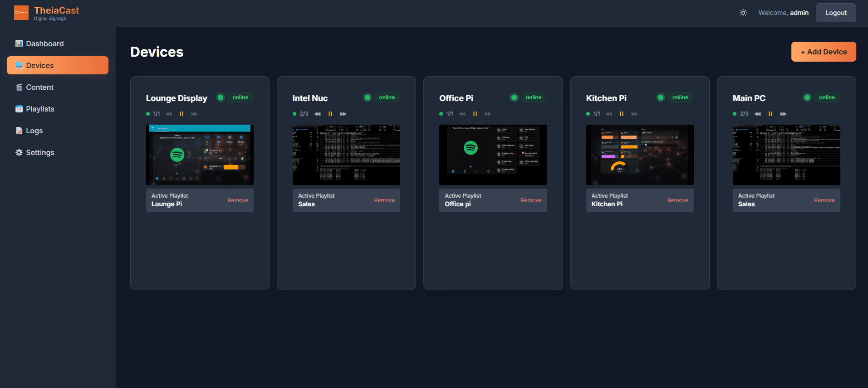View the Logs page
This screenshot has width=868, height=388.
coord(34,131)
